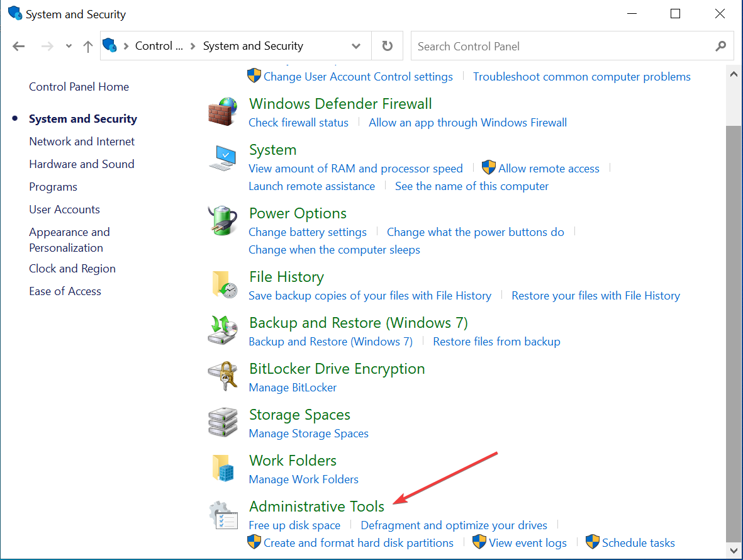This screenshot has height=560, width=743.
Task: Click Check firewall status link
Action: (x=299, y=123)
